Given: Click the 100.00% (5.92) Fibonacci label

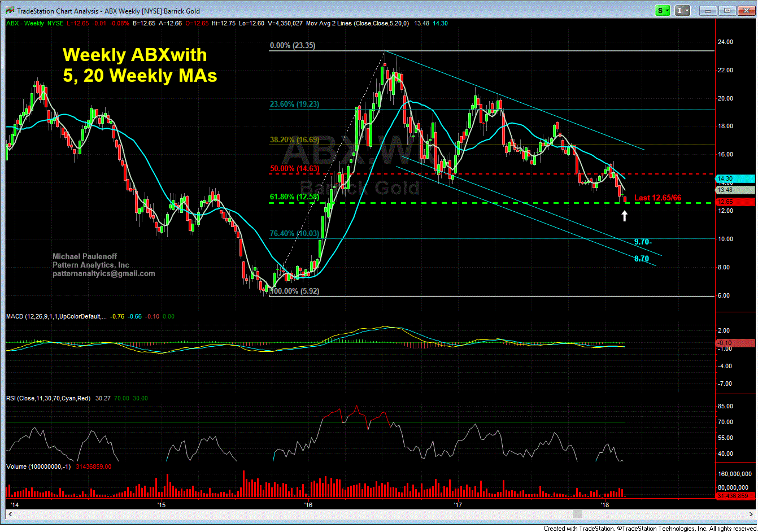Looking at the screenshot, I should pyautogui.click(x=296, y=291).
